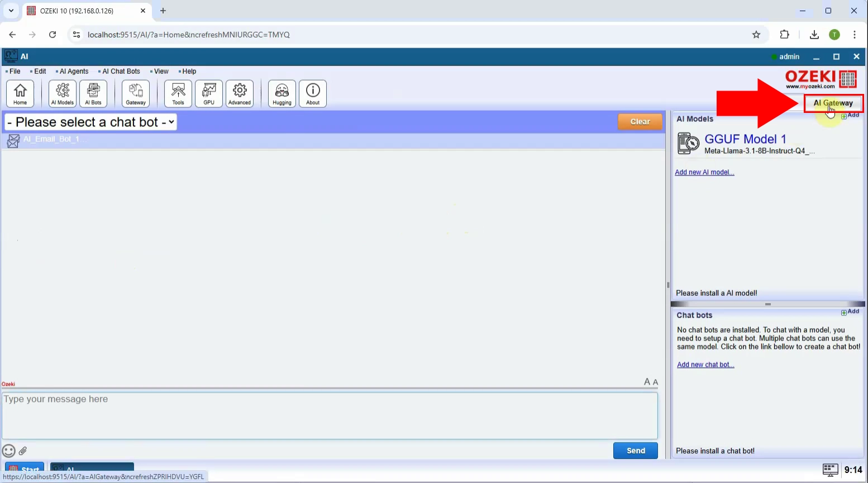Close the OZEKI 10 browser tab

(x=143, y=11)
